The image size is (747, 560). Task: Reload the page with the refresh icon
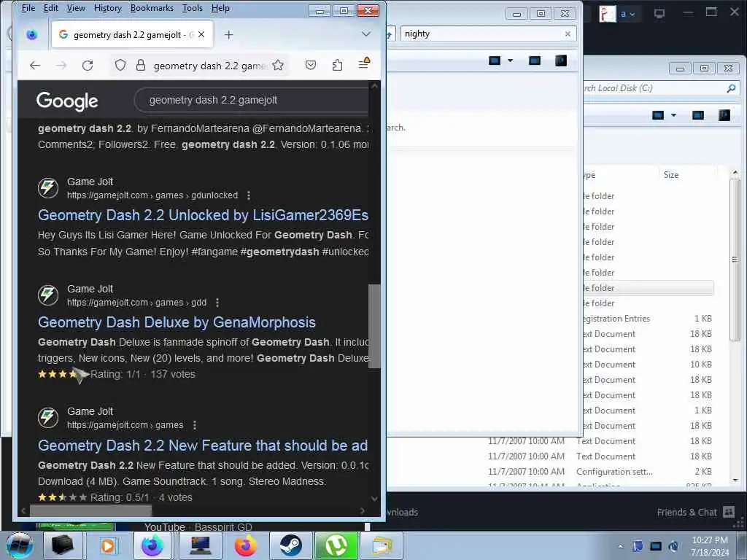pyautogui.click(x=88, y=65)
